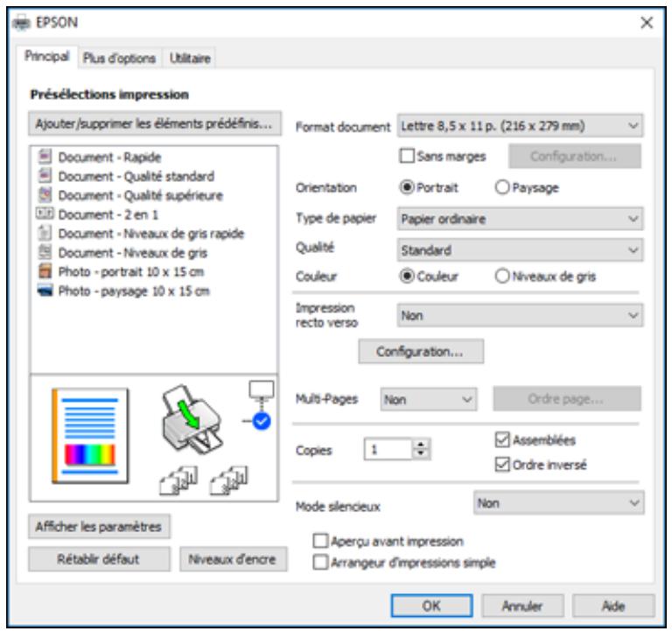Screen dimensions: 672x631
Task: Click the Document - Rapide preset icon
Action: click(x=45, y=157)
